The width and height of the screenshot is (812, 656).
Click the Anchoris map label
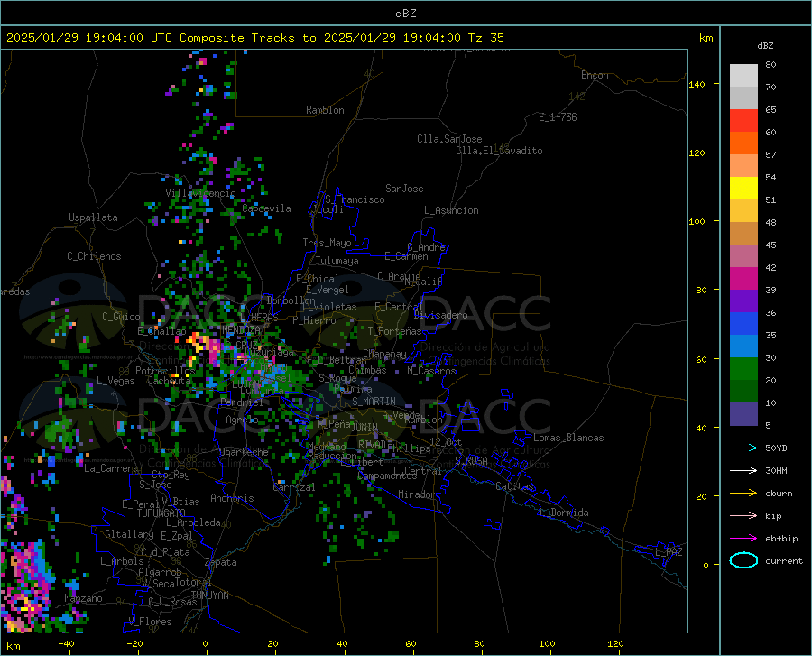(232, 498)
